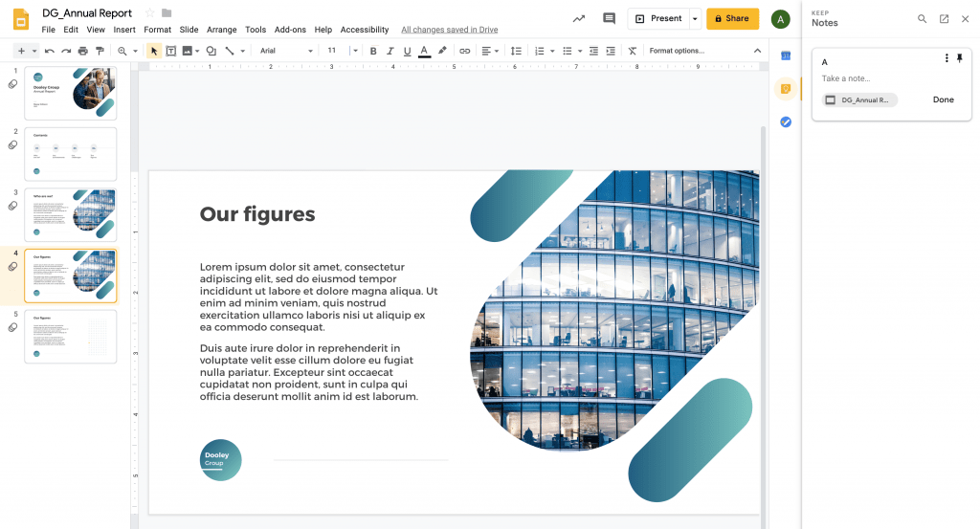Toggle italic formatting
Viewport: 980px width, 529px height.
[390, 51]
